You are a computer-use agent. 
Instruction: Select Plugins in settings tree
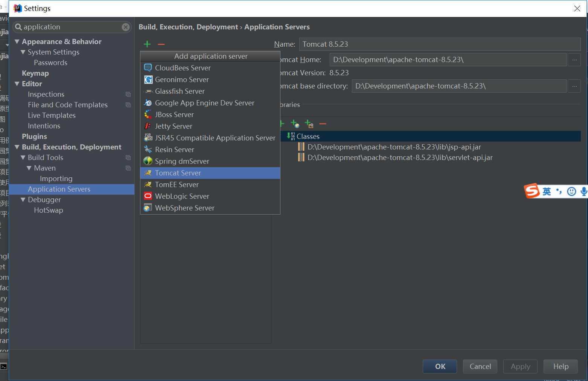pyautogui.click(x=34, y=136)
